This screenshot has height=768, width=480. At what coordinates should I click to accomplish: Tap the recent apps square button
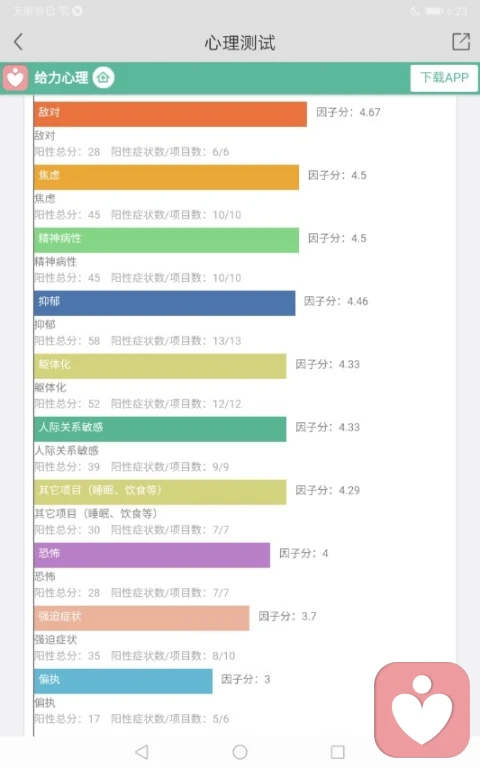[x=338, y=752]
